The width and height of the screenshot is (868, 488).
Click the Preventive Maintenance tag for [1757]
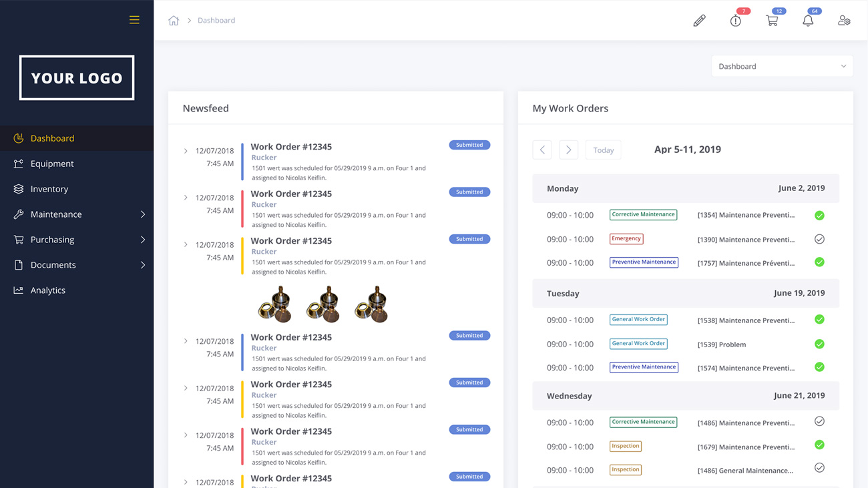644,262
